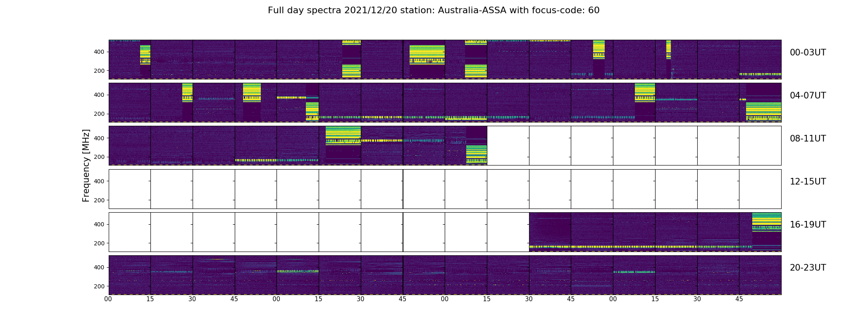This screenshot has height=331, width=868.
Task: Click the 200 tick label of the 12-15UT row
Action: pos(99,200)
